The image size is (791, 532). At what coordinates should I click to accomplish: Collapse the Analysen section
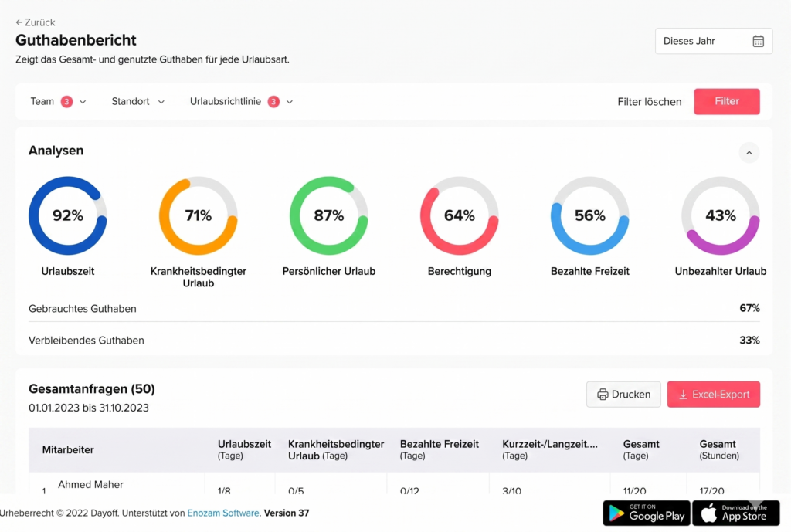click(749, 153)
